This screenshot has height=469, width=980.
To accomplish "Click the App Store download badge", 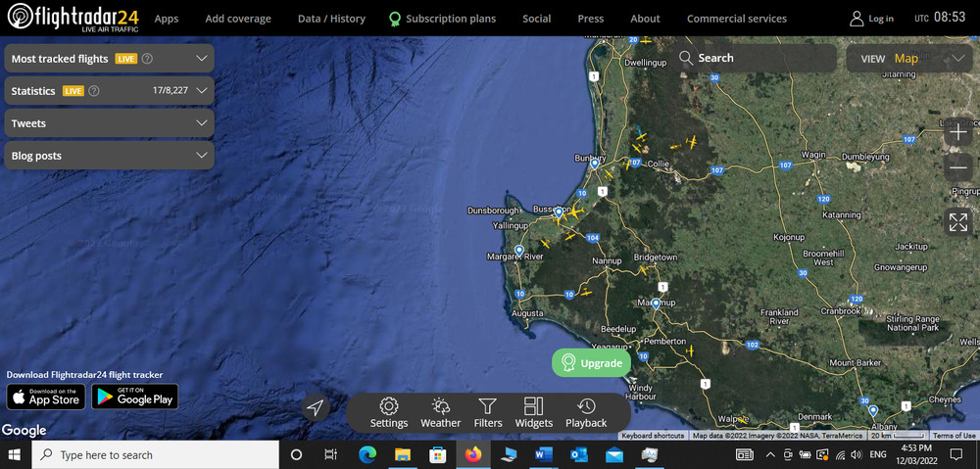I will point(45,397).
